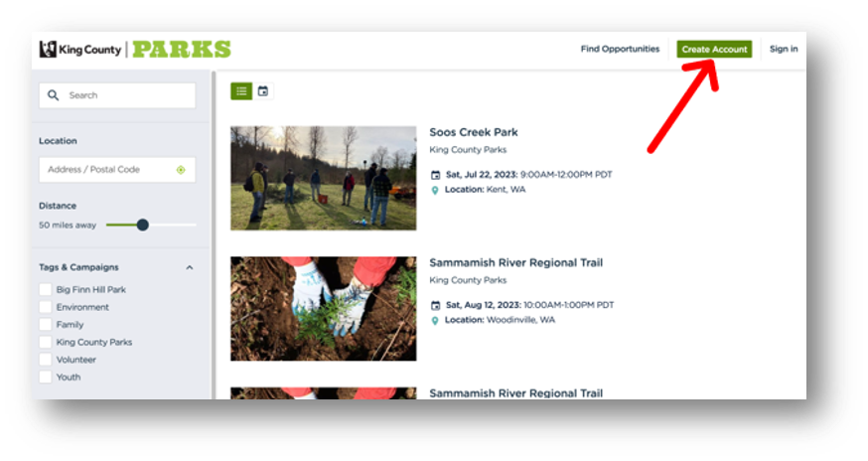Image resolution: width=868 pixels, height=461 pixels.
Task: Click 'Sat, Aug 12, 2023' date text
Action: [x=484, y=305]
